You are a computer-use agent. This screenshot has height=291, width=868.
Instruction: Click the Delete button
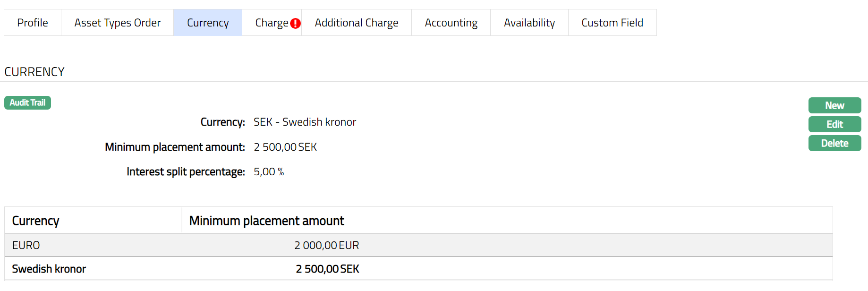tap(834, 143)
